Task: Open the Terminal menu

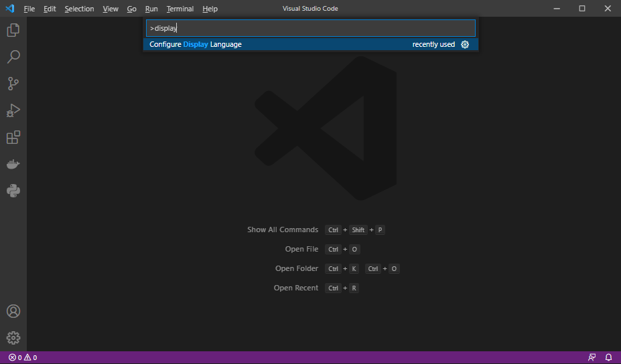Action: tap(180, 9)
